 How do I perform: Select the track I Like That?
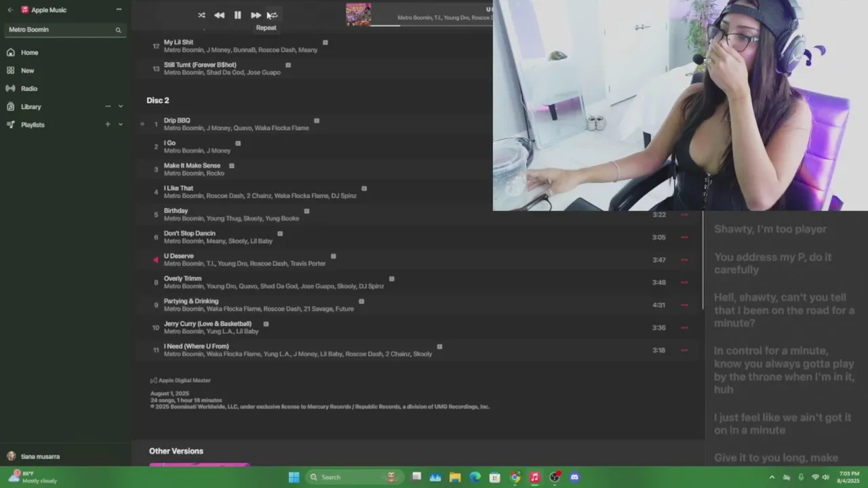(x=178, y=188)
